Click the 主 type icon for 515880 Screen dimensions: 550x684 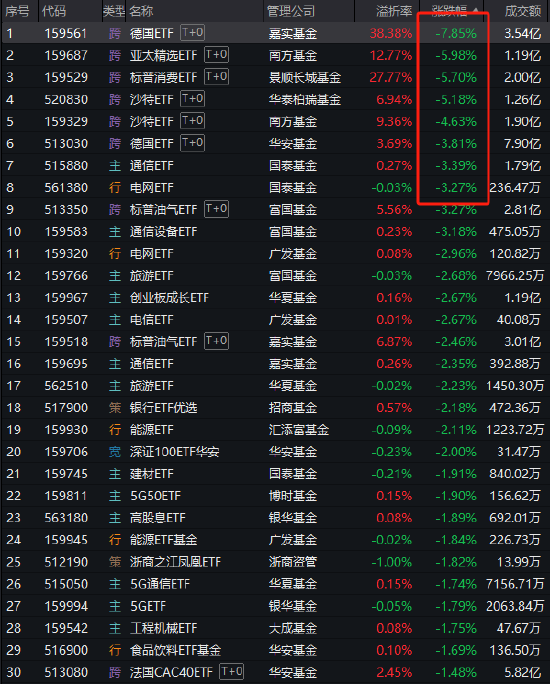[x=115, y=166]
